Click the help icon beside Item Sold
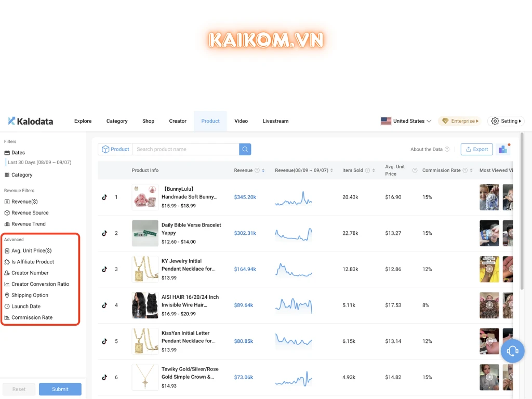The width and height of the screenshot is (532, 399). point(368,170)
